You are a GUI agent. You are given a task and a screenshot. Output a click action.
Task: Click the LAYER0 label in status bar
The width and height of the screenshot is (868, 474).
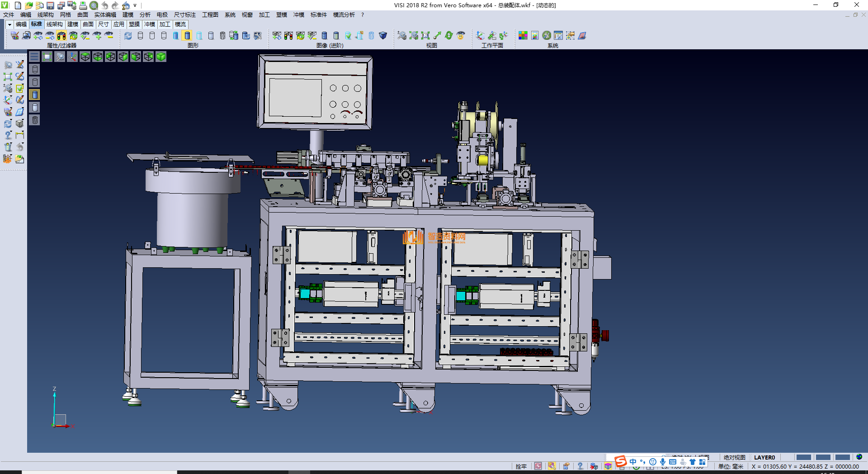[764, 457]
